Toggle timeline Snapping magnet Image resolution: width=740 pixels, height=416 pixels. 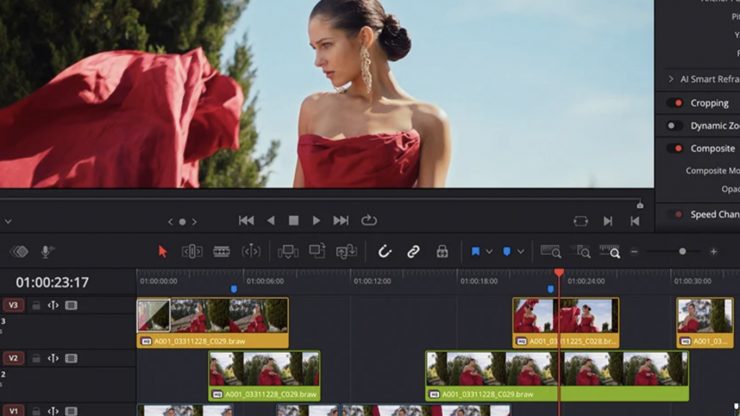tap(385, 252)
